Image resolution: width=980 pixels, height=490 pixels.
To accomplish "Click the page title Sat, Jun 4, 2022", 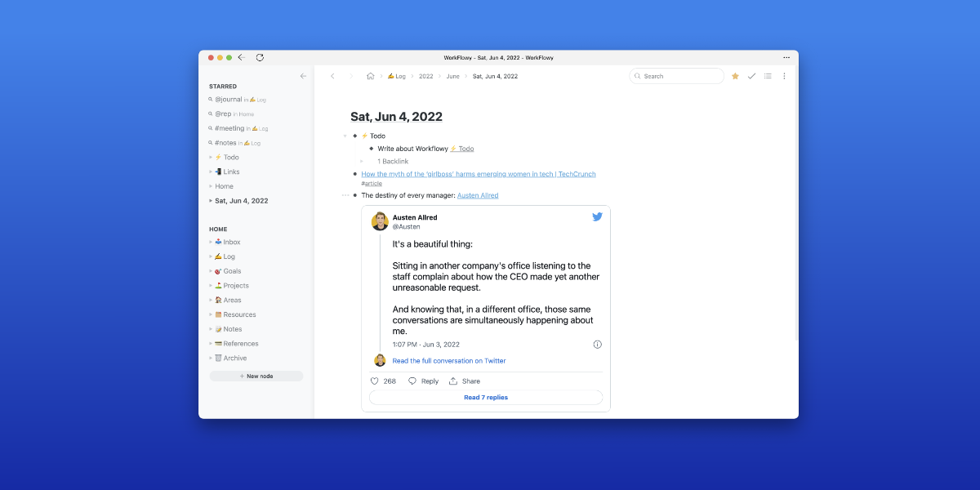I will coord(397,117).
